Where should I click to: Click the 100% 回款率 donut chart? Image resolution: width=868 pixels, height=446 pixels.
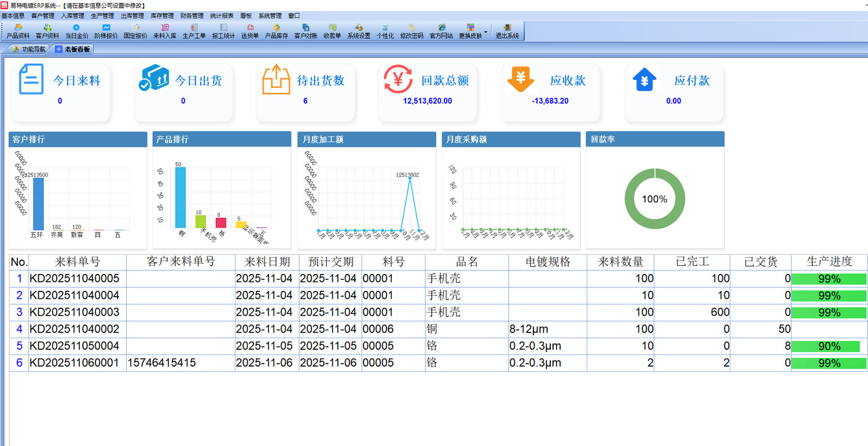click(654, 199)
